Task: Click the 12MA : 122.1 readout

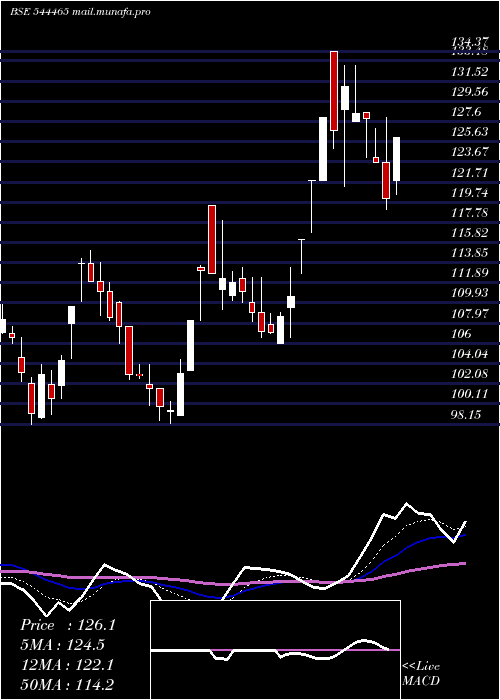Action: click(68, 665)
